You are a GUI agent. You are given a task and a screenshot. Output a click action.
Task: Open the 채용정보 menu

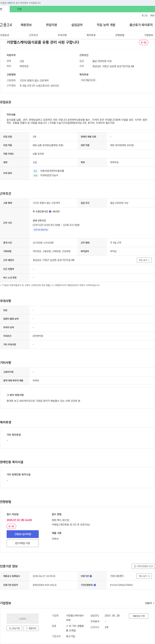pyautogui.click(x=26, y=25)
